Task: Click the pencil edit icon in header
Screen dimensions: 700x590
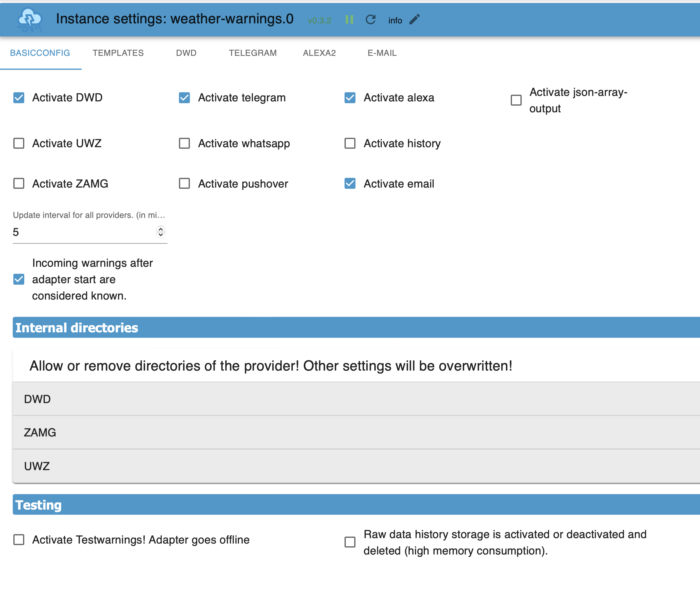Action: coord(415,19)
